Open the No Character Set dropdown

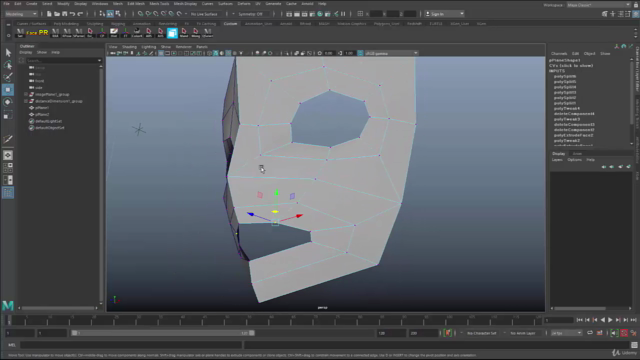click(x=482, y=333)
